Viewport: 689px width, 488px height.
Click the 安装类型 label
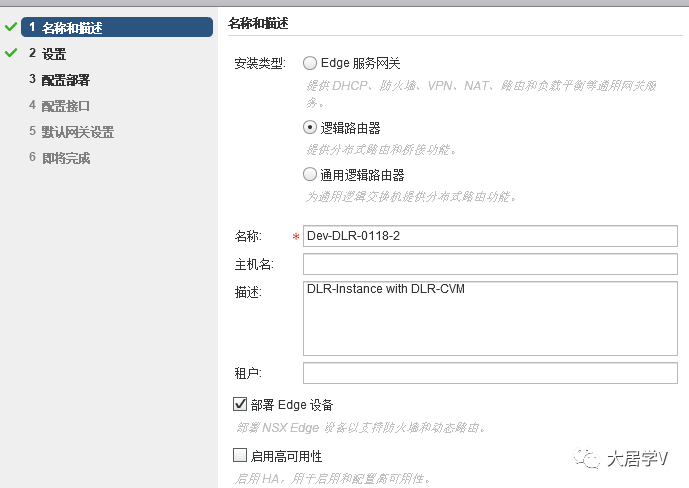coord(260,64)
